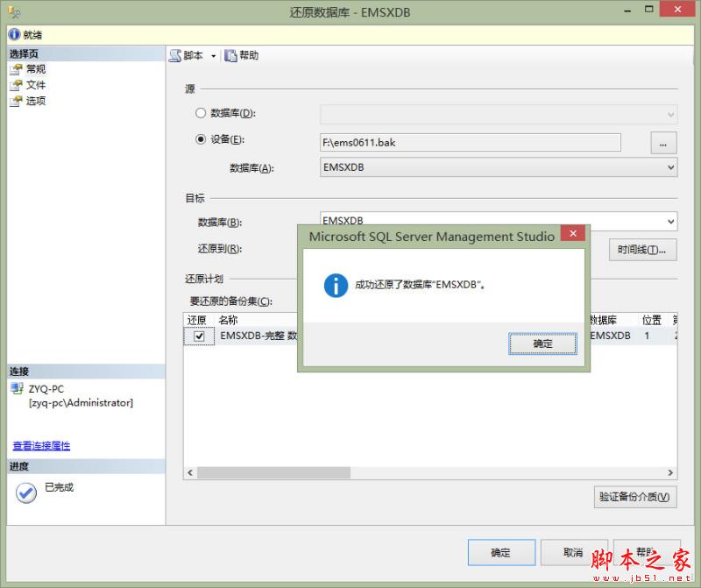
Task: Close the SQL Server Management Studio popup
Action: coord(572,234)
